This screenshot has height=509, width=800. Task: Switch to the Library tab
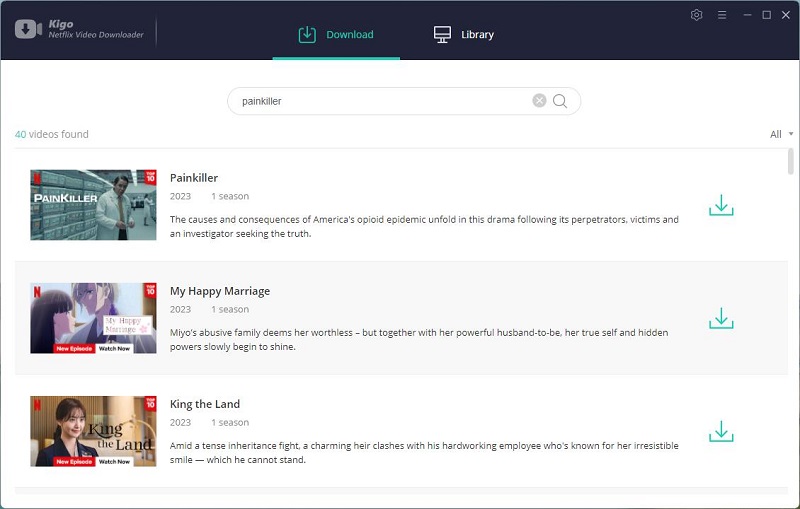click(464, 34)
